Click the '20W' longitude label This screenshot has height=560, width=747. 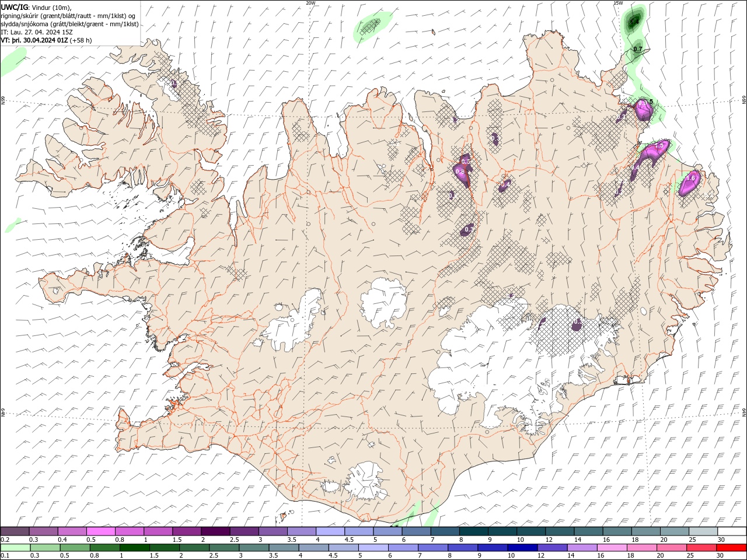[310, 3]
